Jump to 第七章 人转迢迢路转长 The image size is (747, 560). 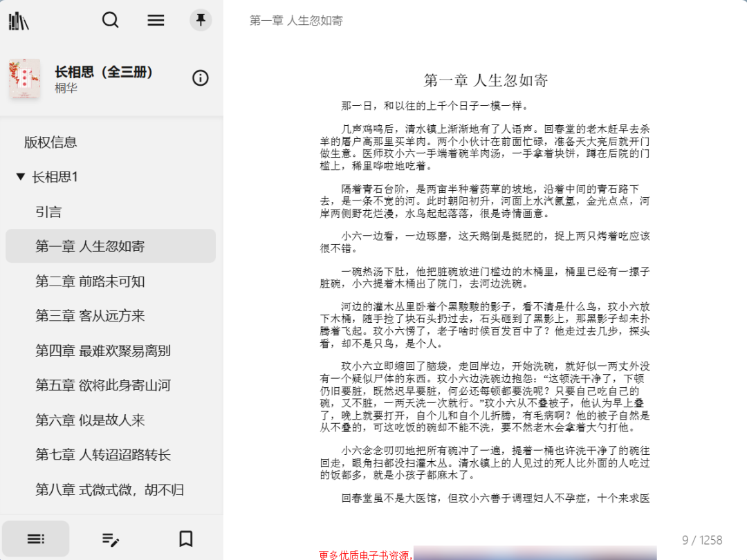[x=103, y=455]
